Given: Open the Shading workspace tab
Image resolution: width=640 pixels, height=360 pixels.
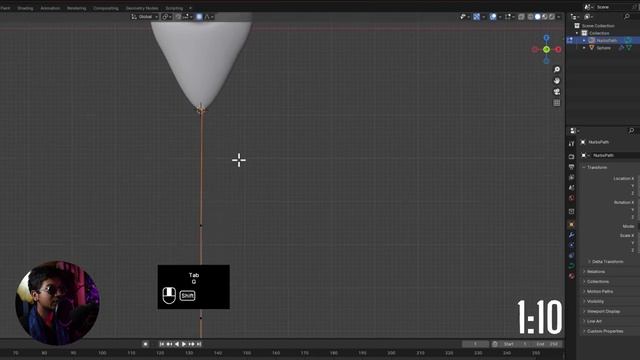Looking at the screenshot, I should tap(25, 8).
